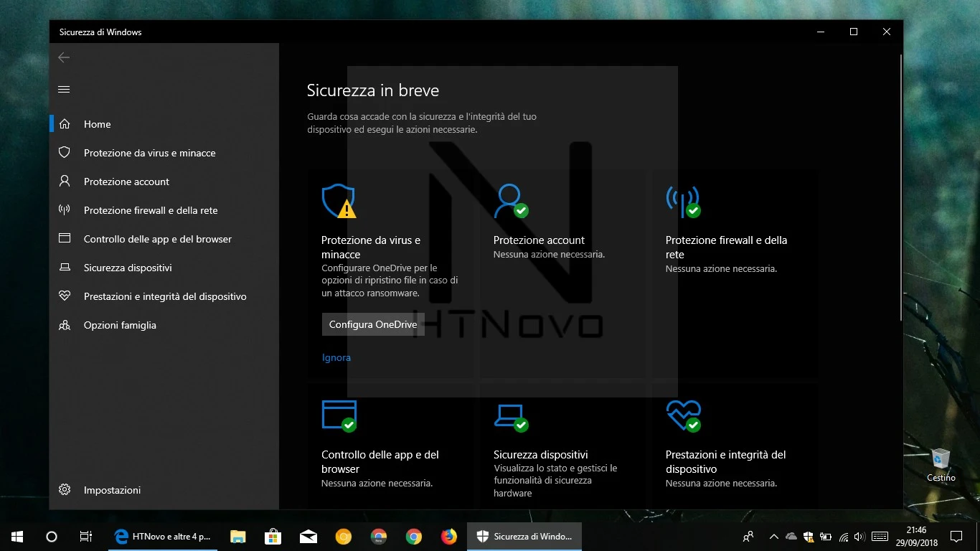Click the Sicurezza dispositivi laptop icon tile

[x=511, y=417]
